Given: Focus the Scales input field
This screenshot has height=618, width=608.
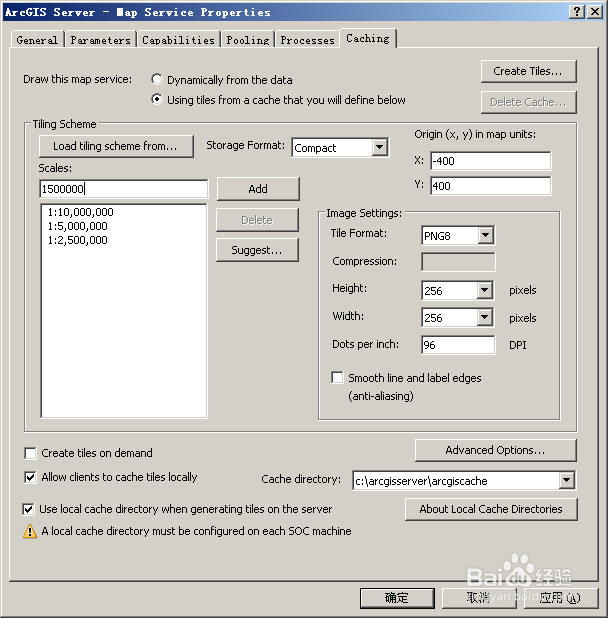Looking at the screenshot, I should (124, 189).
